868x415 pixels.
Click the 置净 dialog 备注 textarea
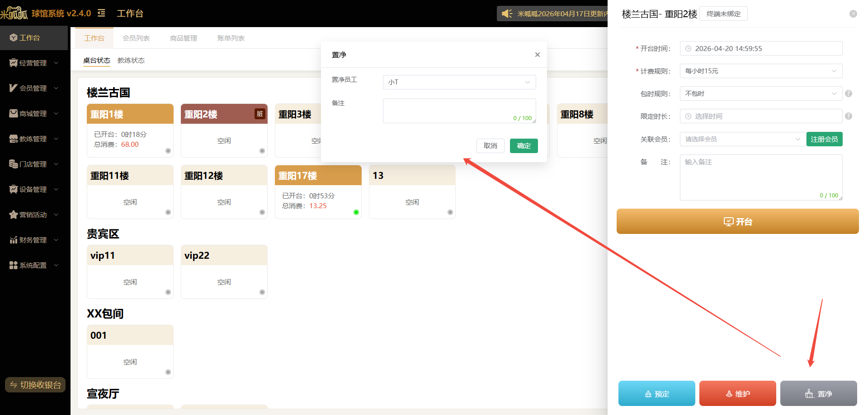(459, 111)
